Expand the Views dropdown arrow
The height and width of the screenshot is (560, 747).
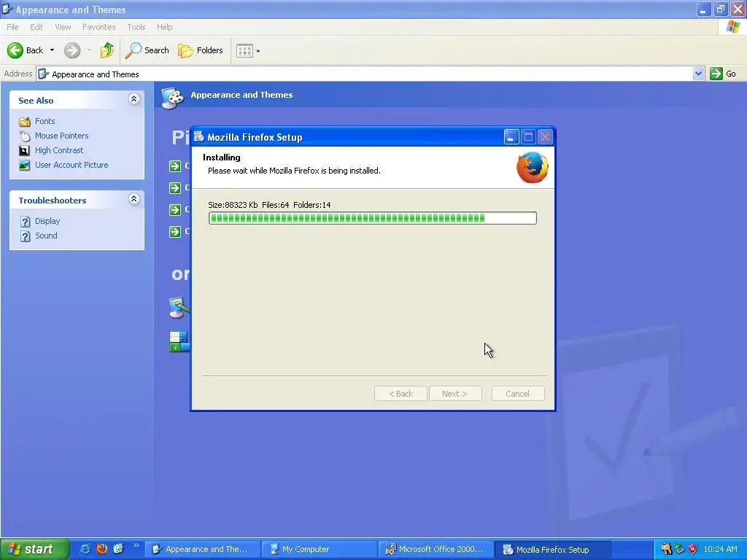coord(258,51)
